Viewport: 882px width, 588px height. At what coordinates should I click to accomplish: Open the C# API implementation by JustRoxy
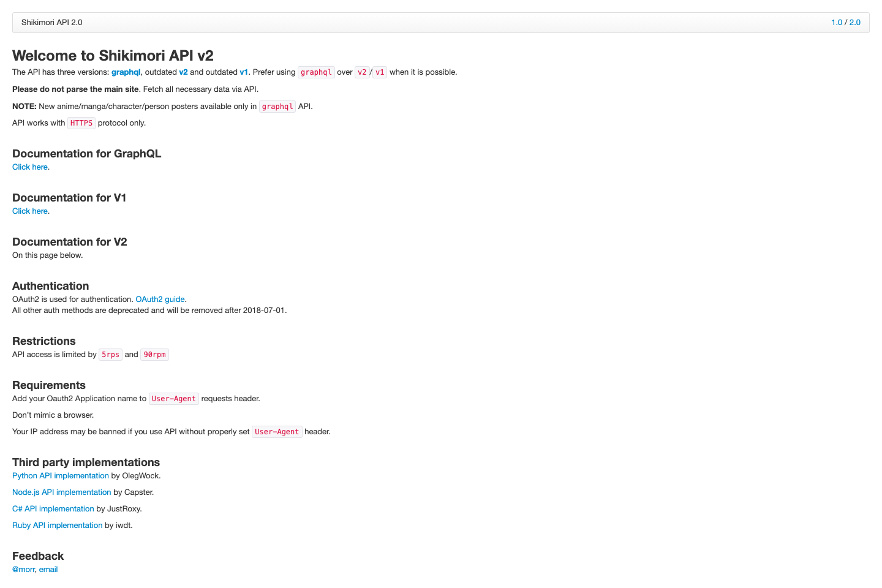53,508
